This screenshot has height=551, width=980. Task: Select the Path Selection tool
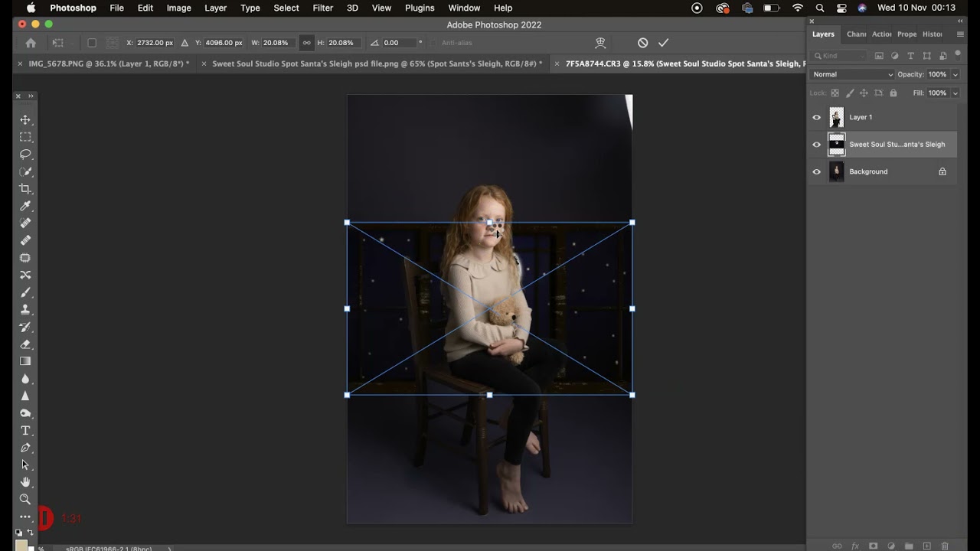25,465
